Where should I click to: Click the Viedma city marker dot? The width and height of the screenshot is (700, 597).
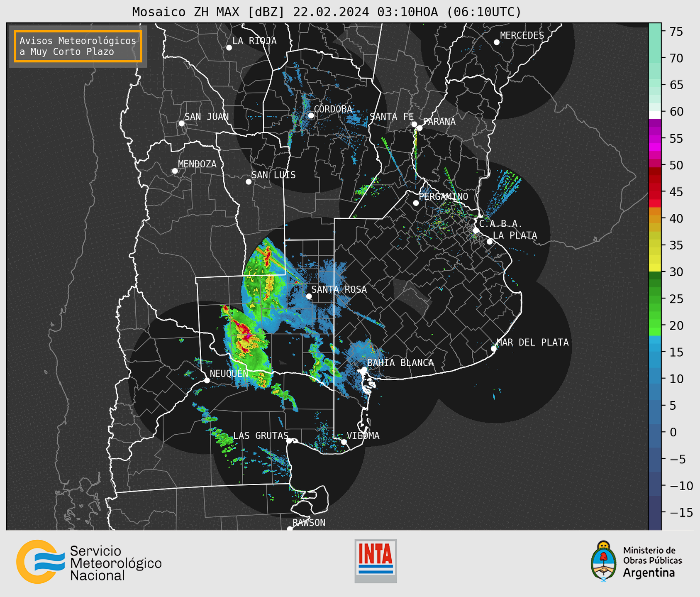pos(344,442)
